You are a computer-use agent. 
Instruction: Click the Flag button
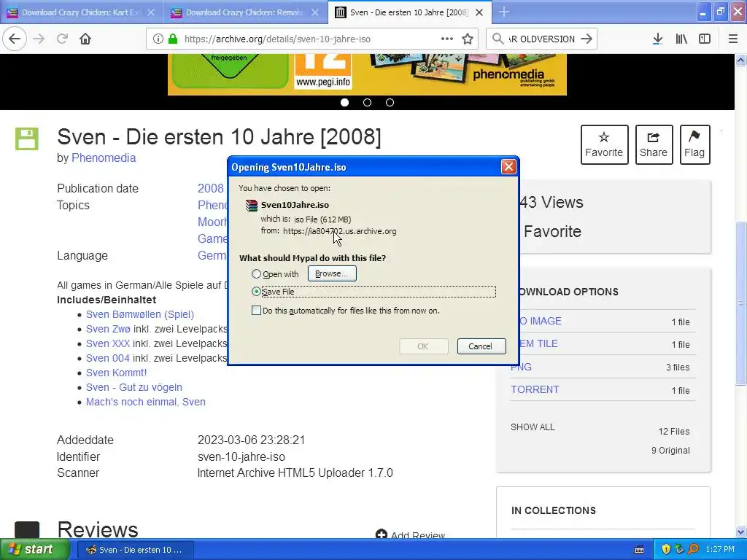pos(694,145)
